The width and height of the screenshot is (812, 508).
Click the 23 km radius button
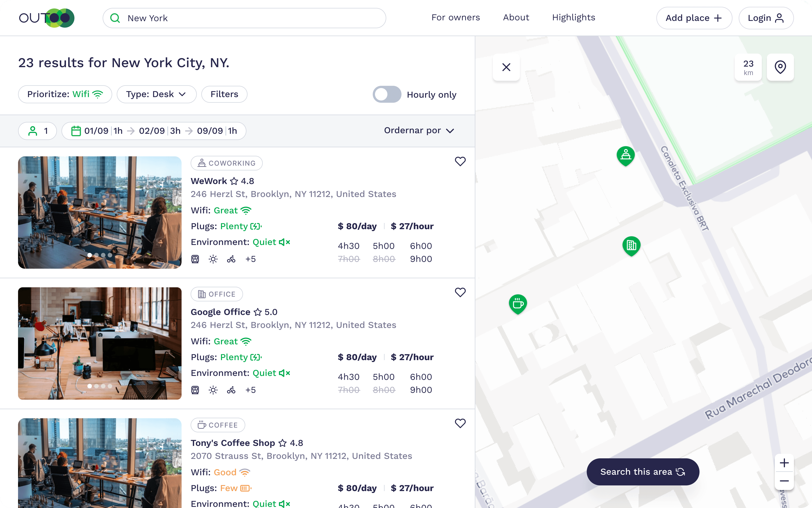coord(748,67)
